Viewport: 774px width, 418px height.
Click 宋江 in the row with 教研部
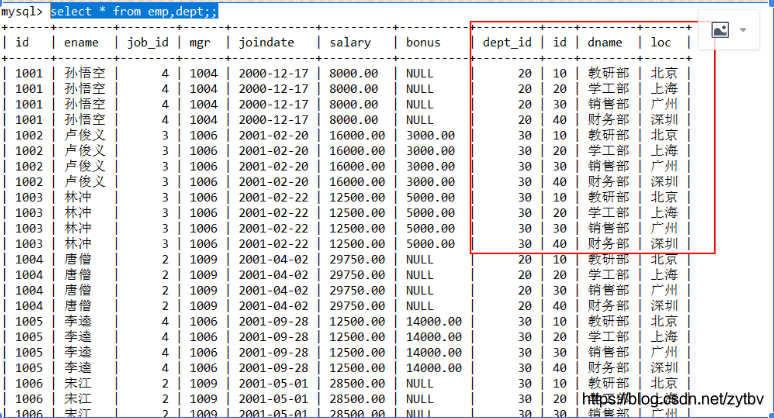78,383
